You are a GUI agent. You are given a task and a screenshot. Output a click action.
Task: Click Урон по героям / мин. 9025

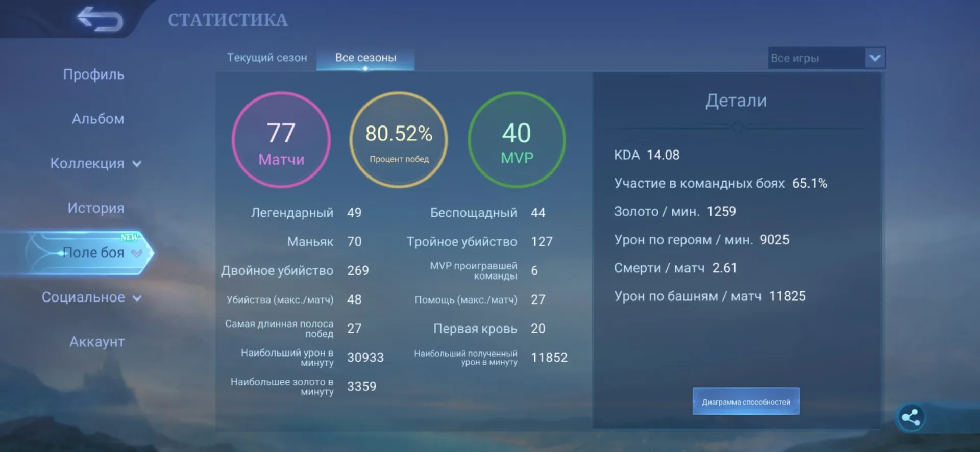click(701, 240)
